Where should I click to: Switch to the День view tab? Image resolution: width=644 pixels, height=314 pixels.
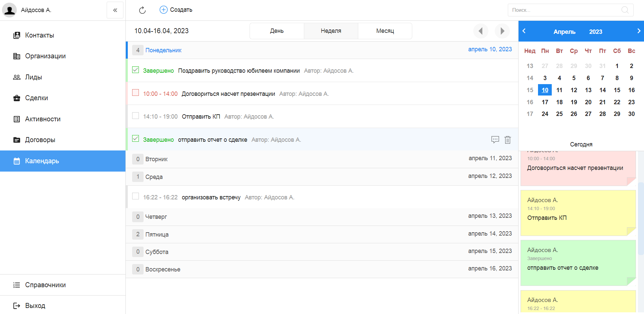[x=277, y=31]
